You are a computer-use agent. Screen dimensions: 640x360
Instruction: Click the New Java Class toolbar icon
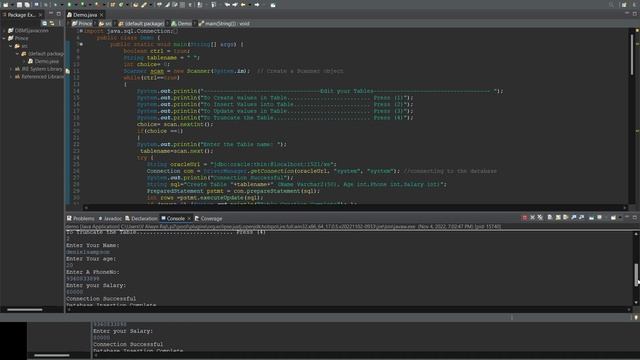[x=121, y=4]
